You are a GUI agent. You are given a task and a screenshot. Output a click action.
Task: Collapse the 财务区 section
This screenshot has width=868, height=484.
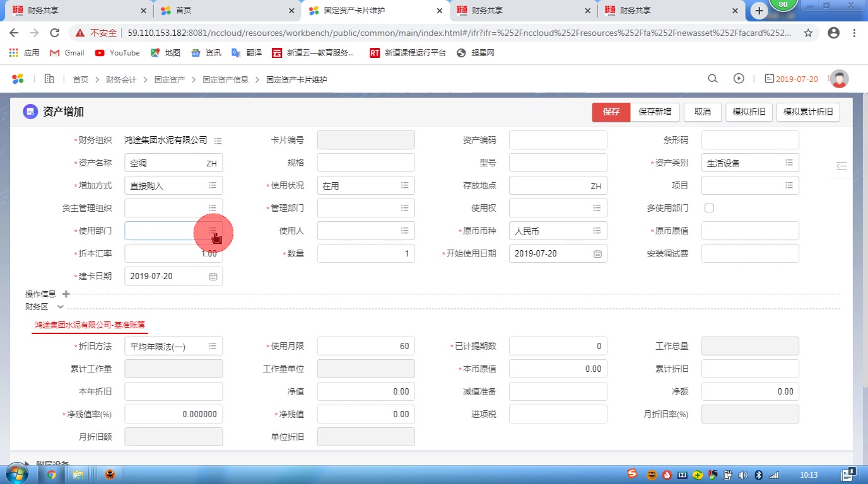click(61, 307)
